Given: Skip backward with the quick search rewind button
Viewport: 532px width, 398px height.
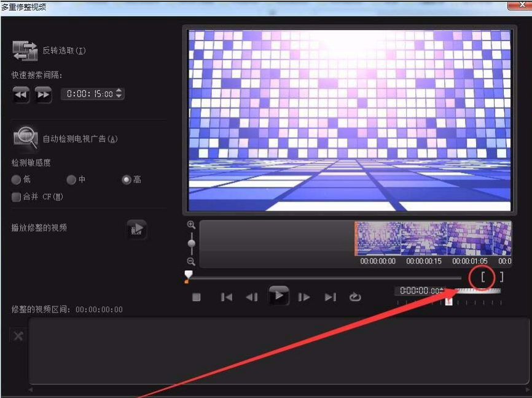Looking at the screenshot, I should tap(21, 95).
